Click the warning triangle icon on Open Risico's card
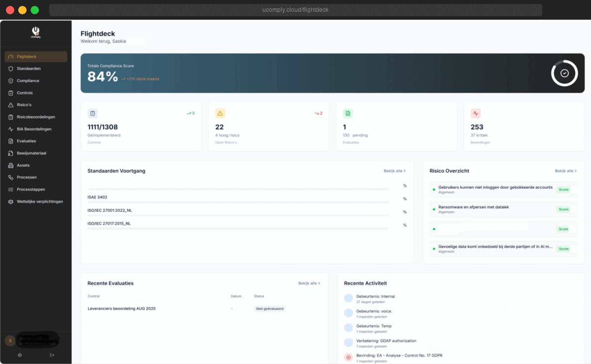The image size is (591, 364). 220,114
